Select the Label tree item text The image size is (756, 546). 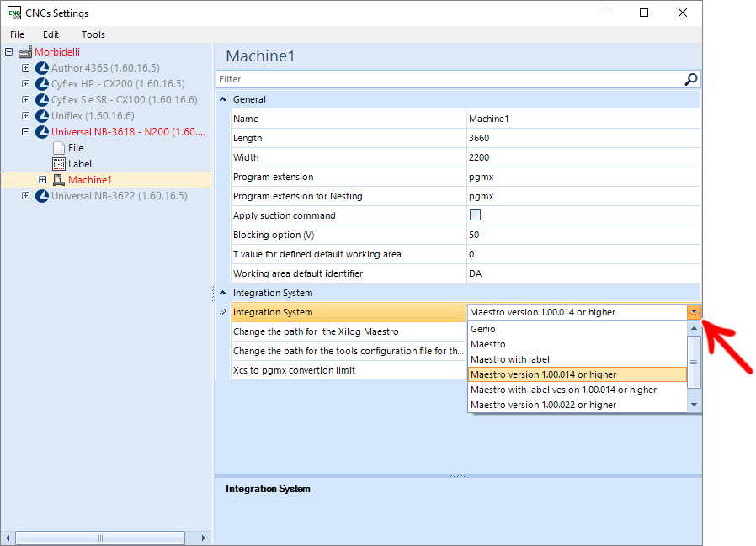point(80,164)
